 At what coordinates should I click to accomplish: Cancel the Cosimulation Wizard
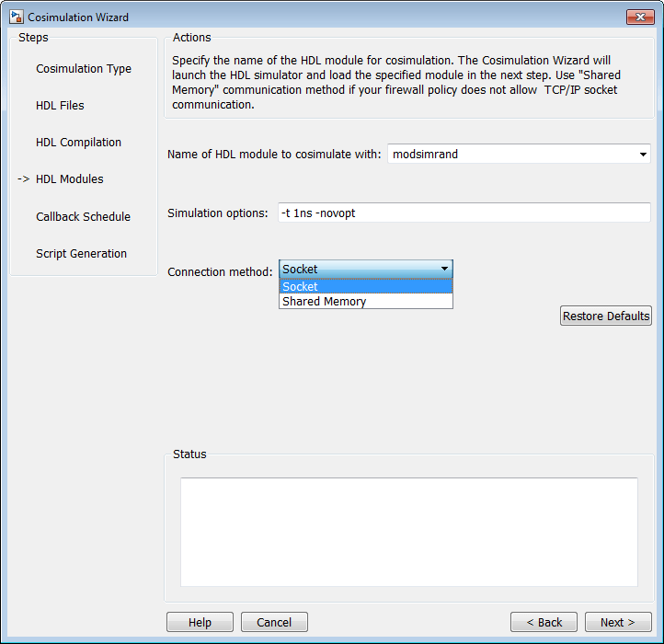(x=274, y=622)
